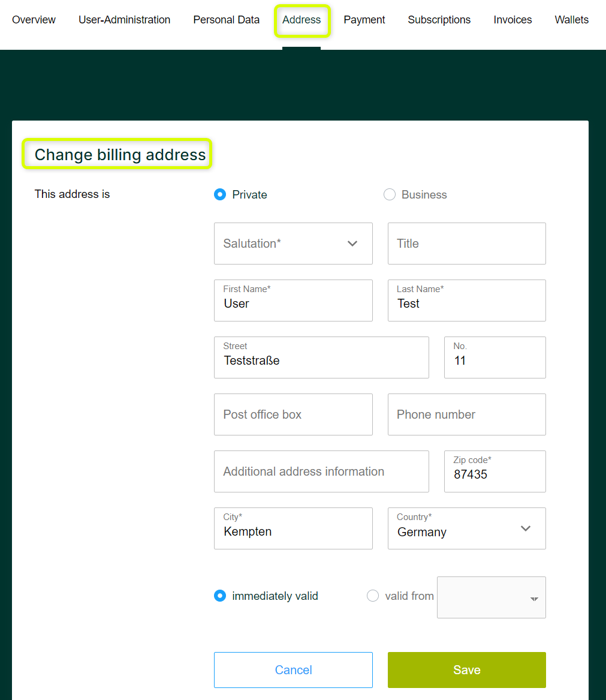Viewport: 606px width, 700px height.
Task: Open the Salutation dropdown
Action: [x=293, y=244]
